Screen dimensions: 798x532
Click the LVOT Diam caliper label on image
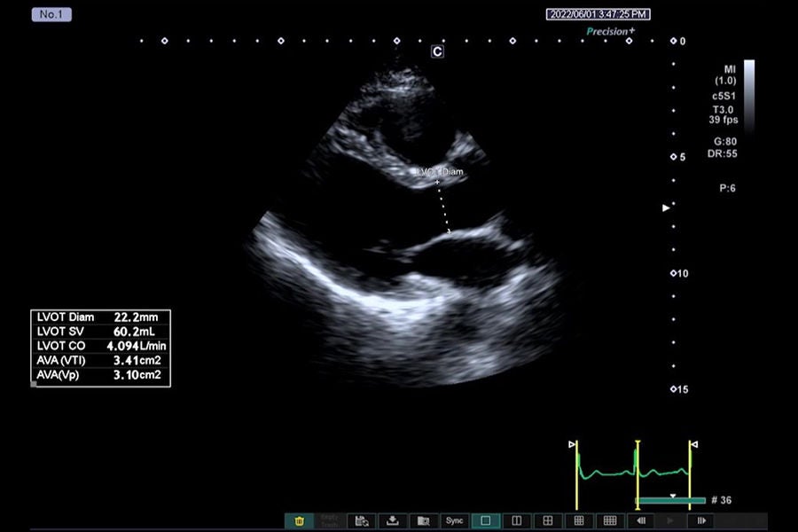point(440,171)
